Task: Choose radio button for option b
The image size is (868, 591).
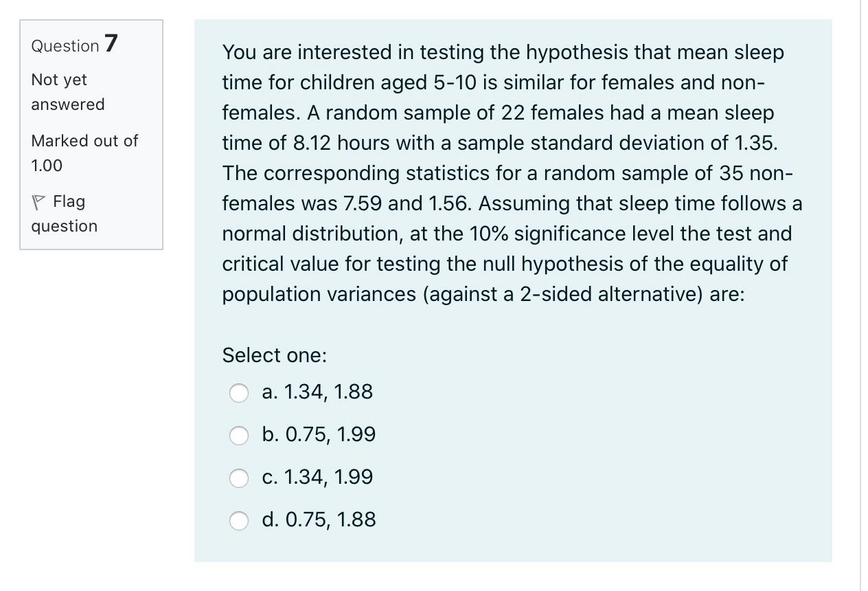Action: (x=239, y=435)
